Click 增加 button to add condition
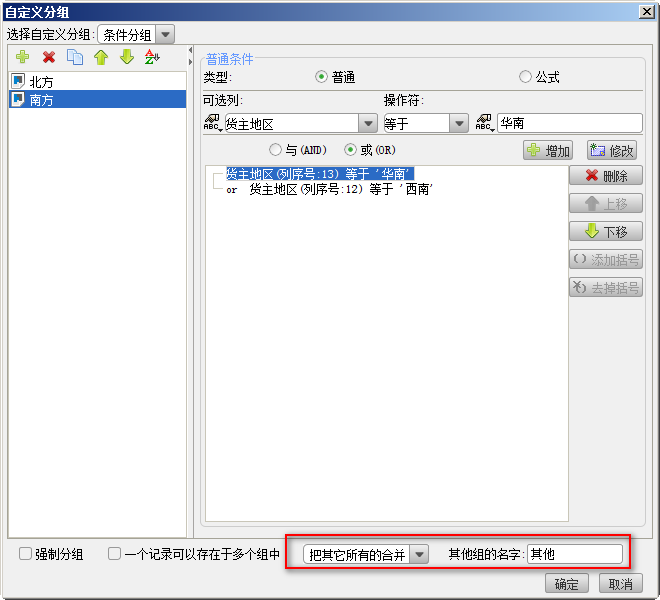The width and height of the screenshot is (660, 600). (x=548, y=150)
